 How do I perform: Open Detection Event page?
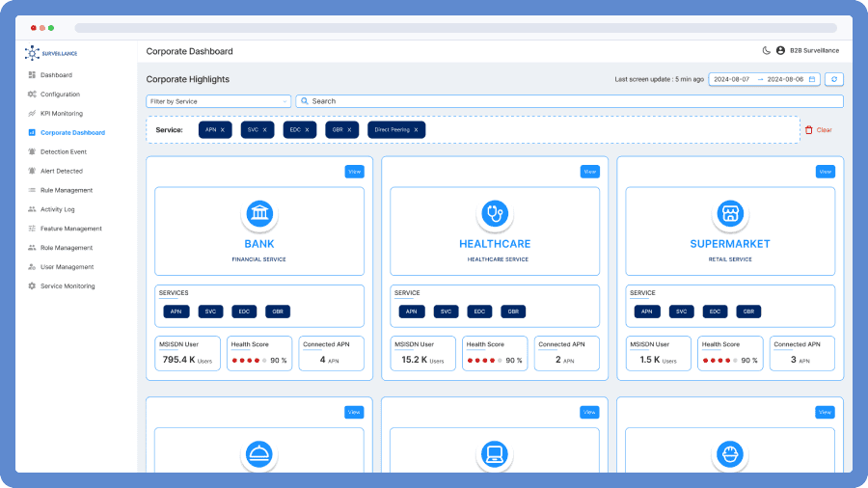64,151
